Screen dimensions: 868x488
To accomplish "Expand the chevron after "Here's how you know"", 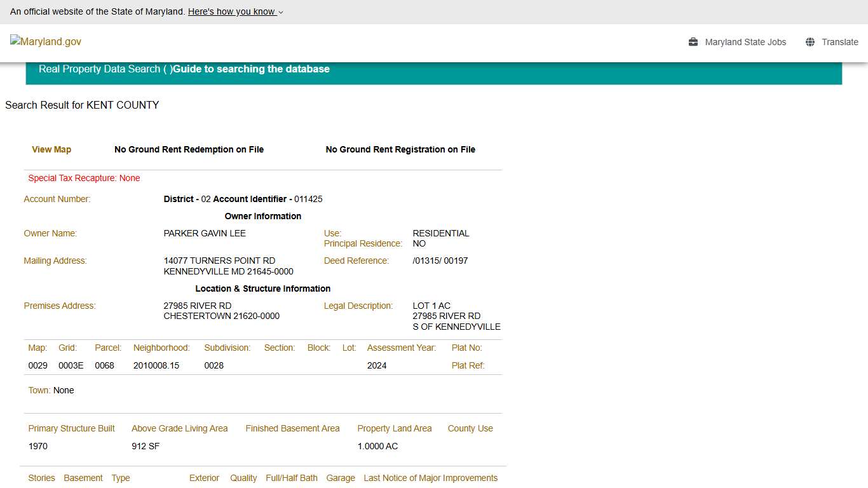I will (281, 12).
